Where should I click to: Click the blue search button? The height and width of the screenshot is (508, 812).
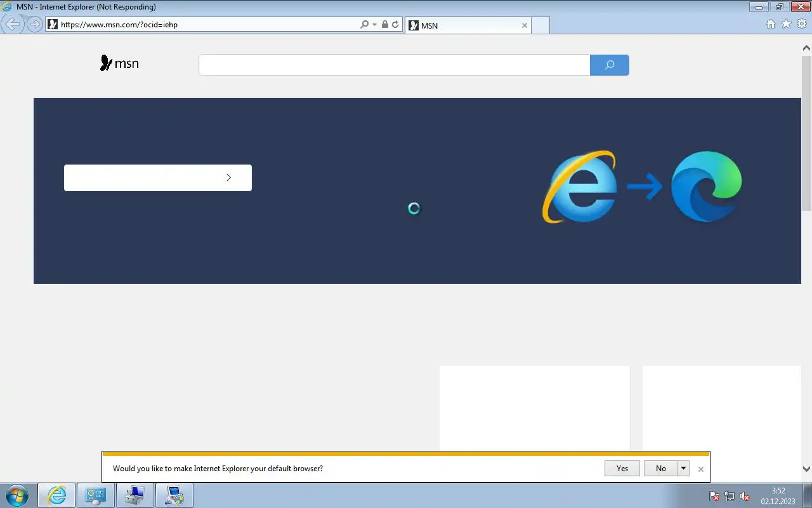(609, 65)
